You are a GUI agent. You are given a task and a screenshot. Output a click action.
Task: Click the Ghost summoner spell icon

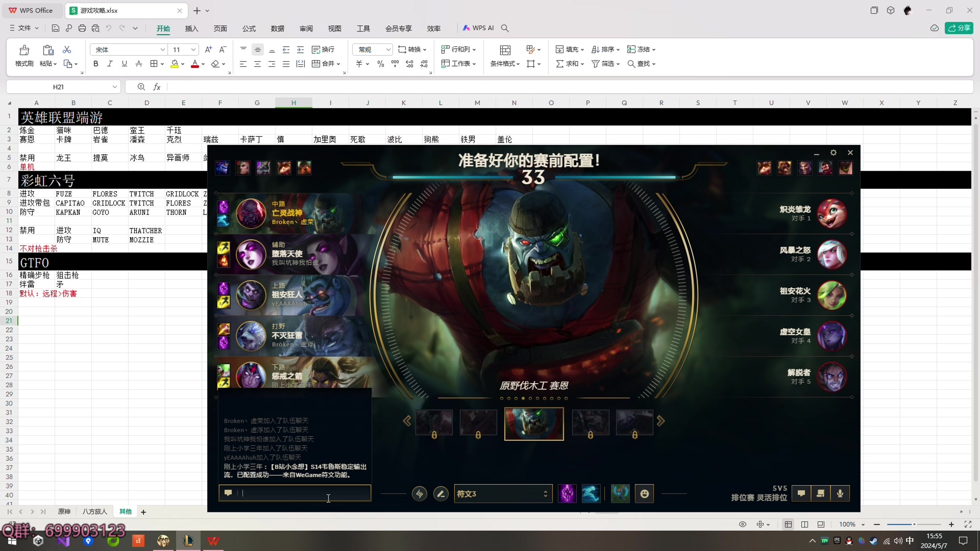tap(591, 493)
